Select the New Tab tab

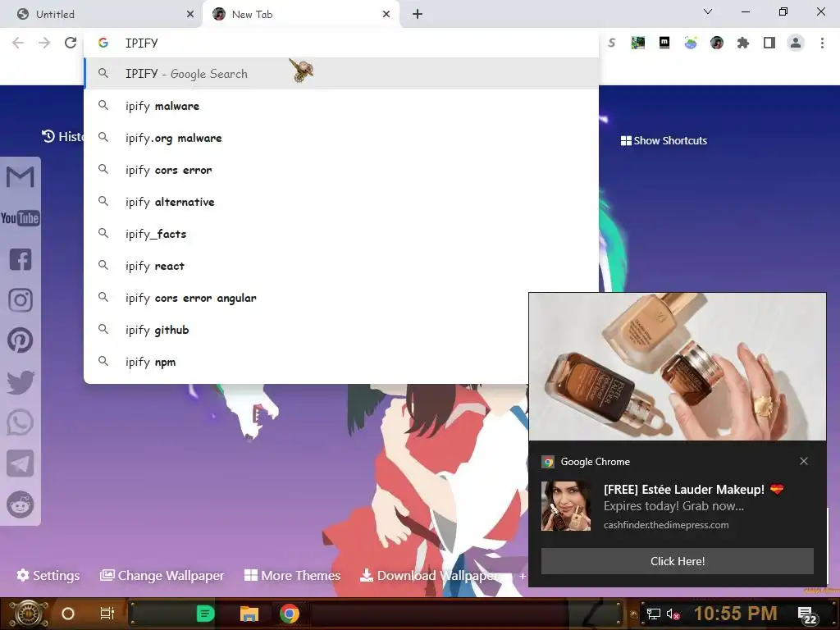(x=301, y=14)
